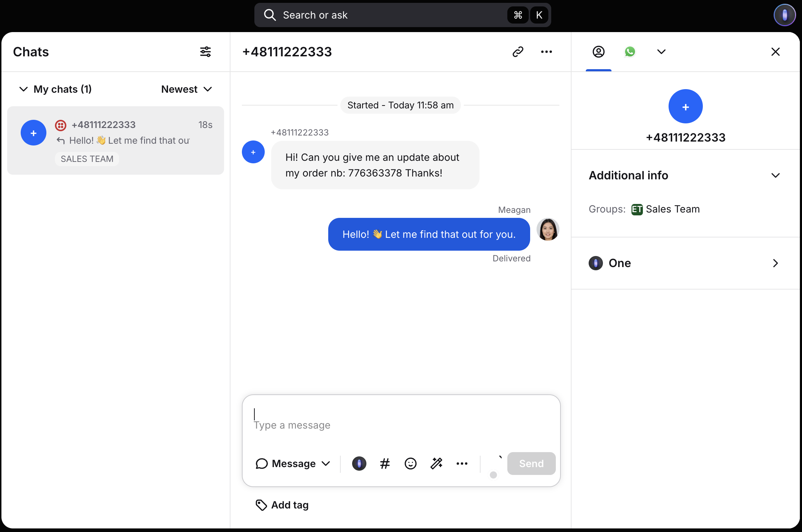The image size is (802, 532).
Task: Click the magic wand text enhancement icon
Action: coord(436,464)
